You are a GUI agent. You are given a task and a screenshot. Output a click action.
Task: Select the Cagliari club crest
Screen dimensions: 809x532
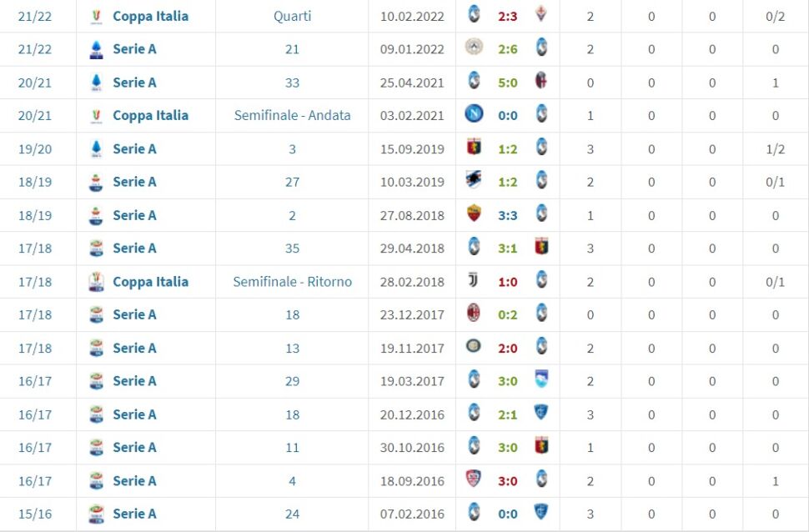tap(474, 480)
